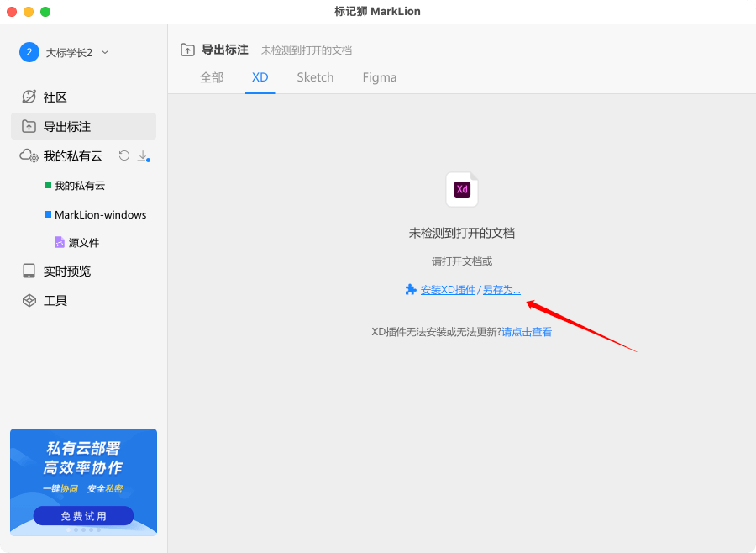Click the 免费试用 button on the promo banner
This screenshot has width=756, height=553.
(83, 515)
